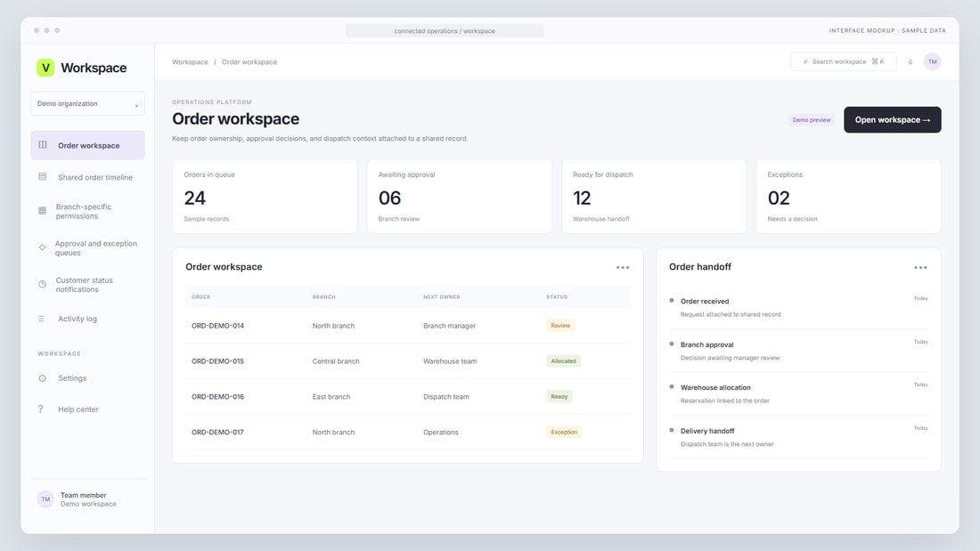Click the BRANCH column header
The image size is (980, 551).
pyautogui.click(x=323, y=296)
